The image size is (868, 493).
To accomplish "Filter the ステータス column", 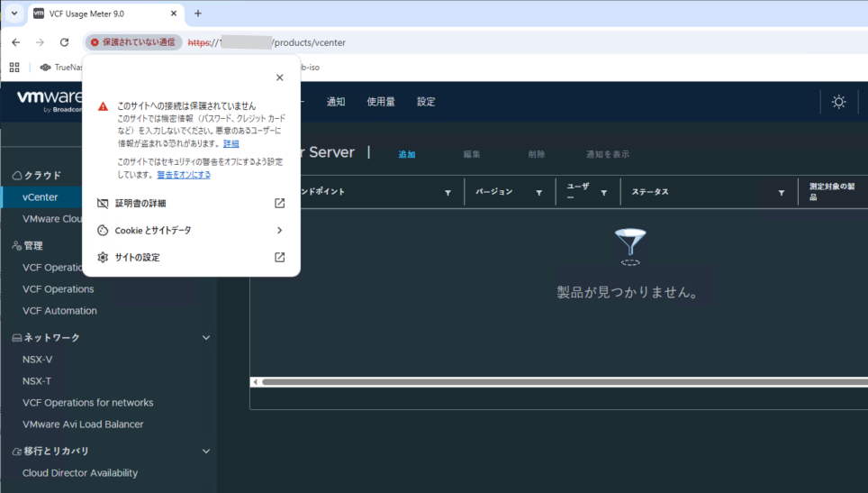I will [781, 193].
